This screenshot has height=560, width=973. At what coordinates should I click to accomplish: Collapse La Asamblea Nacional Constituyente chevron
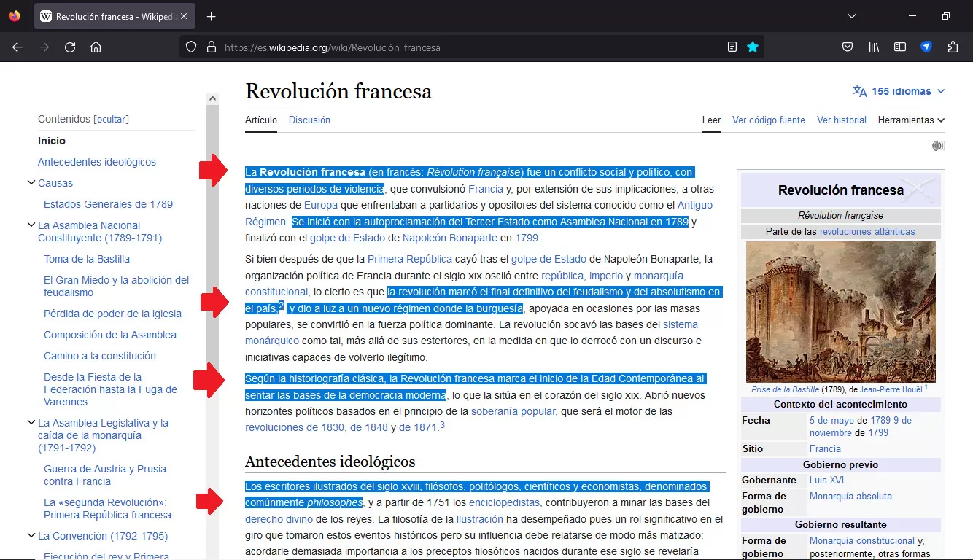31,225
